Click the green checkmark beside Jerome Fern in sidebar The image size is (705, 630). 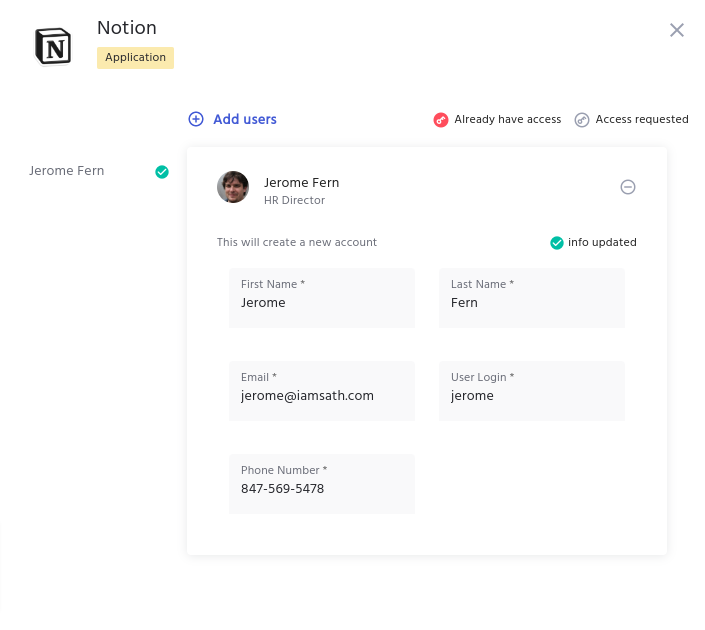tap(162, 172)
